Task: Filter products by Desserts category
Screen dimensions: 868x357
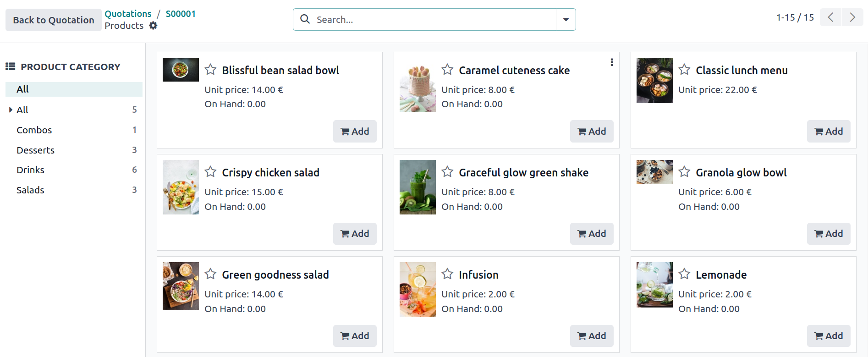Action: tap(35, 150)
